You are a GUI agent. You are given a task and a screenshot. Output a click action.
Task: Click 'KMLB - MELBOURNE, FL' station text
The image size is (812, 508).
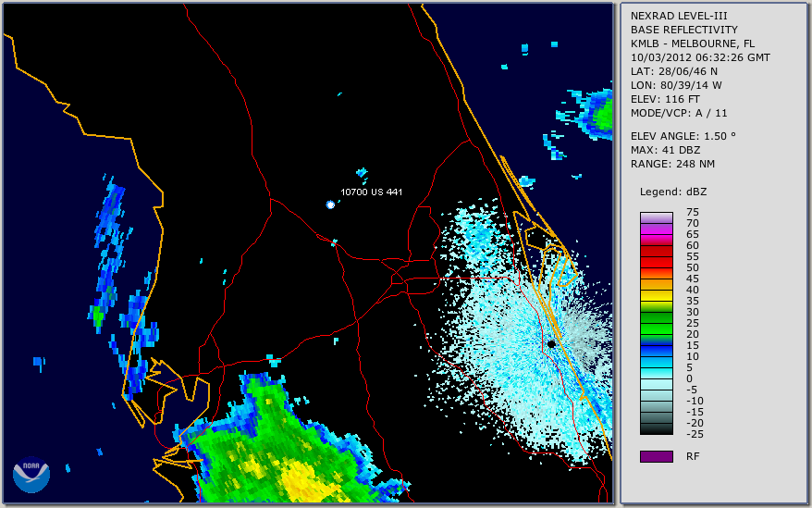point(693,43)
